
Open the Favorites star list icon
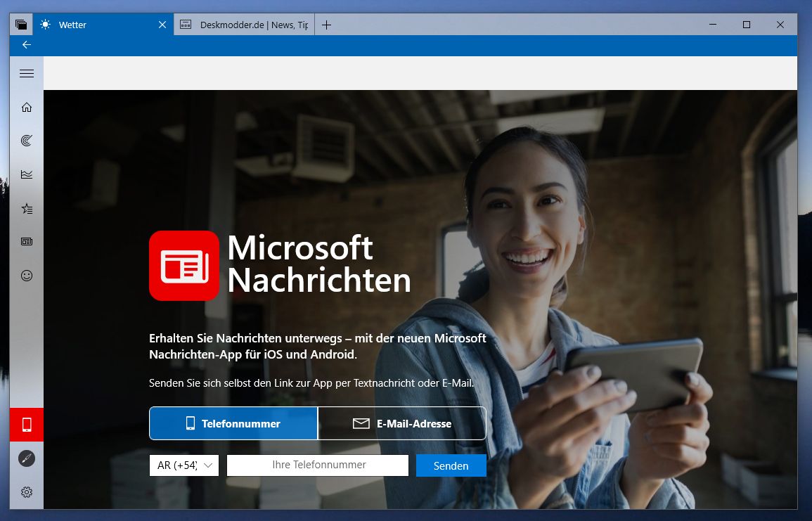pyautogui.click(x=27, y=209)
